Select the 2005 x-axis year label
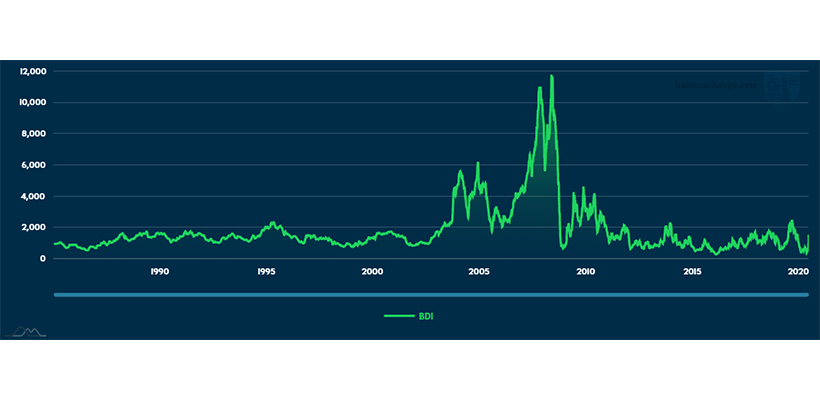Image resolution: width=820 pixels, height=400 pixels. click(x=478, y=272)
